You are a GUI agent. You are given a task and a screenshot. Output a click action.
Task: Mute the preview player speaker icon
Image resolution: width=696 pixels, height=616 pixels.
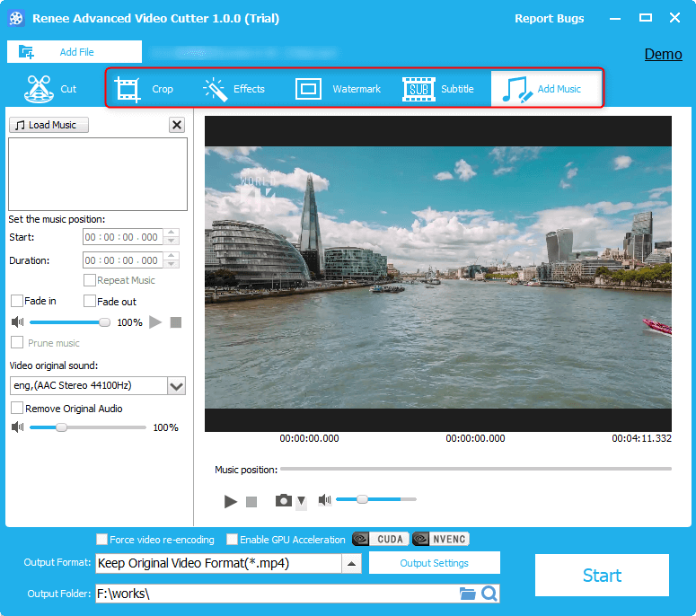click(x=324, y=499)
